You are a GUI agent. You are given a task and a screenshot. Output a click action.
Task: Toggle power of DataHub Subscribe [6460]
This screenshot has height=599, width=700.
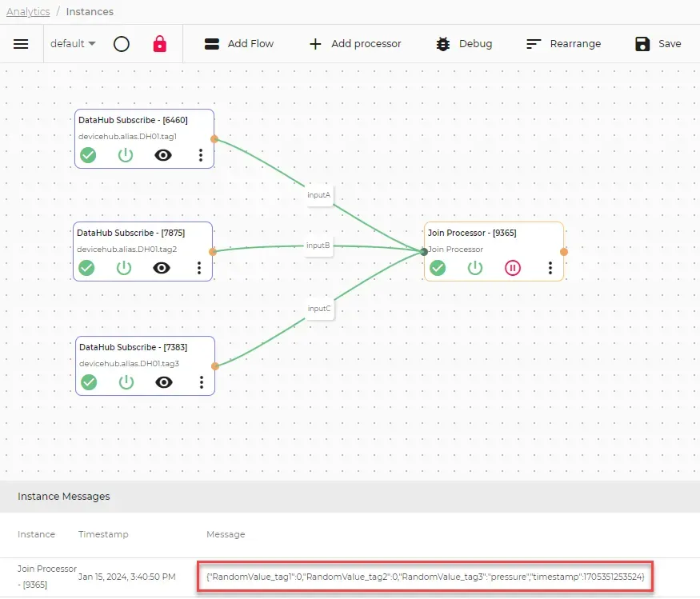(x=126, y=155)
